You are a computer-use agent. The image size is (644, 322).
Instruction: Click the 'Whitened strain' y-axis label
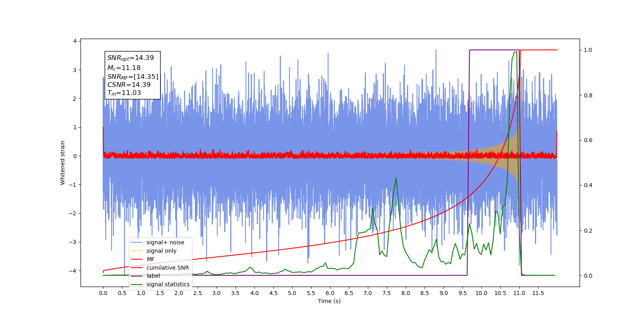coord(62,163)
